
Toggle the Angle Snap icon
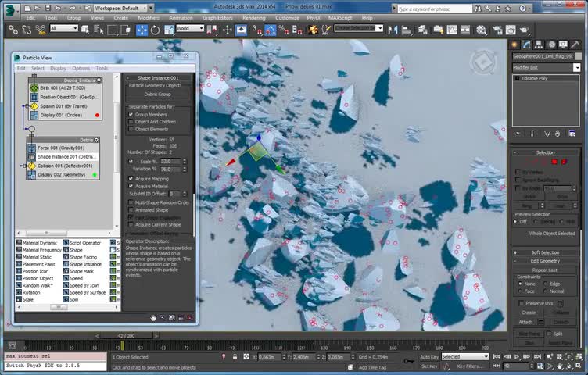(271, 30)
